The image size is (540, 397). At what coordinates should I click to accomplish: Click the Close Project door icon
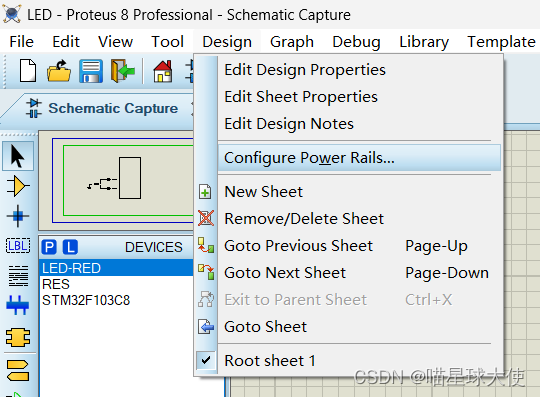[x=122, y=71]
